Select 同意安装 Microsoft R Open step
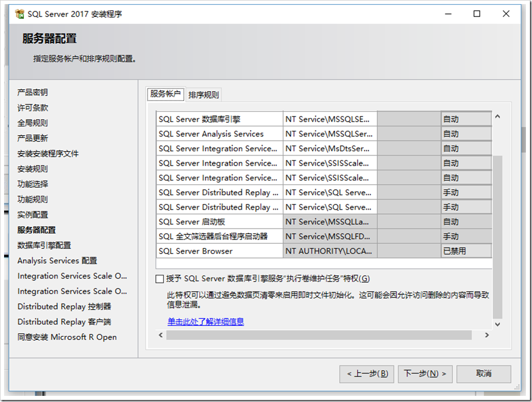 (67, 337)
